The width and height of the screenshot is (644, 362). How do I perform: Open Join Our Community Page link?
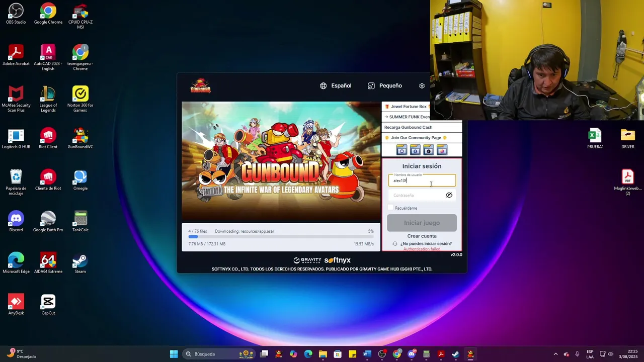(422, 138)
